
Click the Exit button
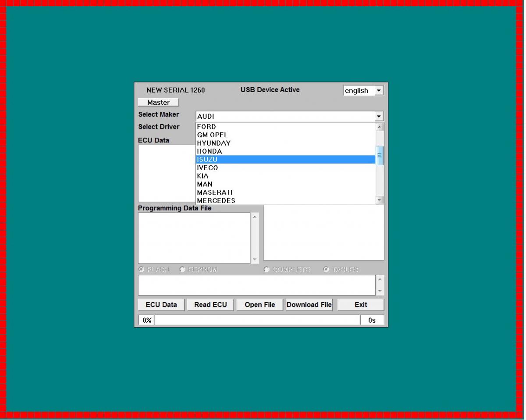(x=361, y=305)
